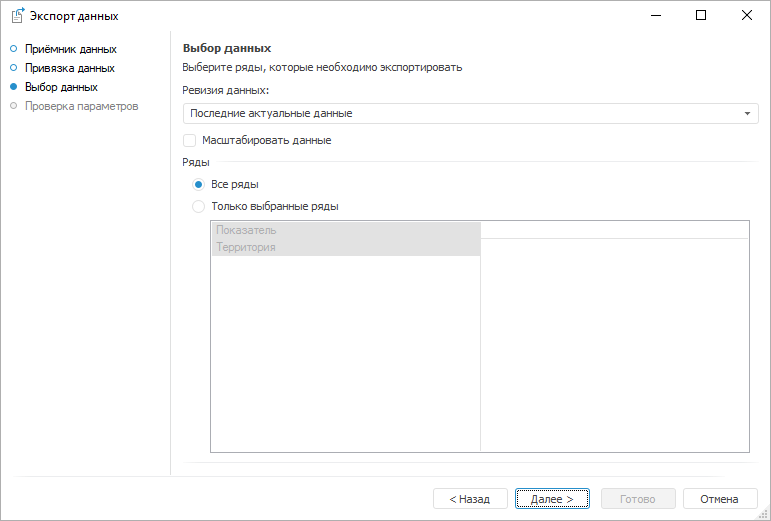
Task: Select the 'Показатель' row in the list
Action: 345,230
